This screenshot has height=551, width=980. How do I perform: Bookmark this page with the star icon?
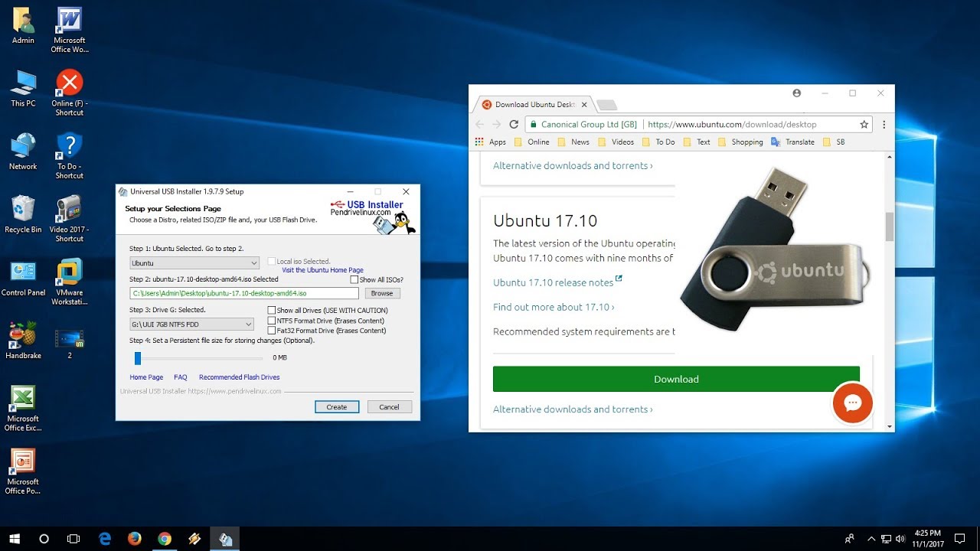[x=864, y=124]
